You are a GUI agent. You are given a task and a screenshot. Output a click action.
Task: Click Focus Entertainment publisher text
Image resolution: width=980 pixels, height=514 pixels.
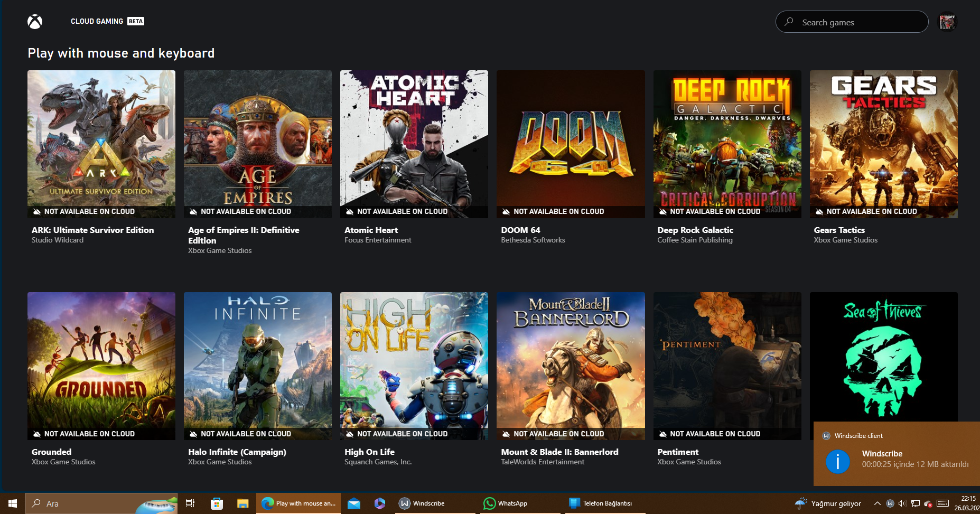[x=378, y=240]
